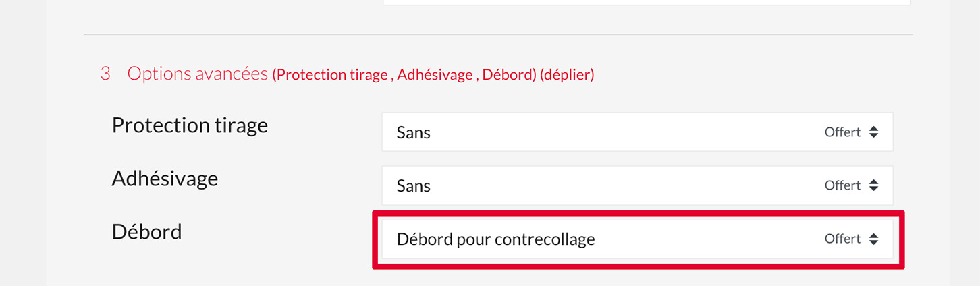Click the up-down arrows in Protection tirage select
This screenshot has height=286, width=980.
click(x=873, y=132)
